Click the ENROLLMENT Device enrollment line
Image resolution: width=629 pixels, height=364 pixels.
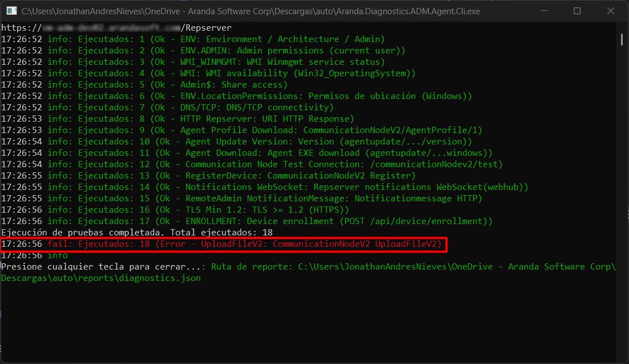[270, 221]
